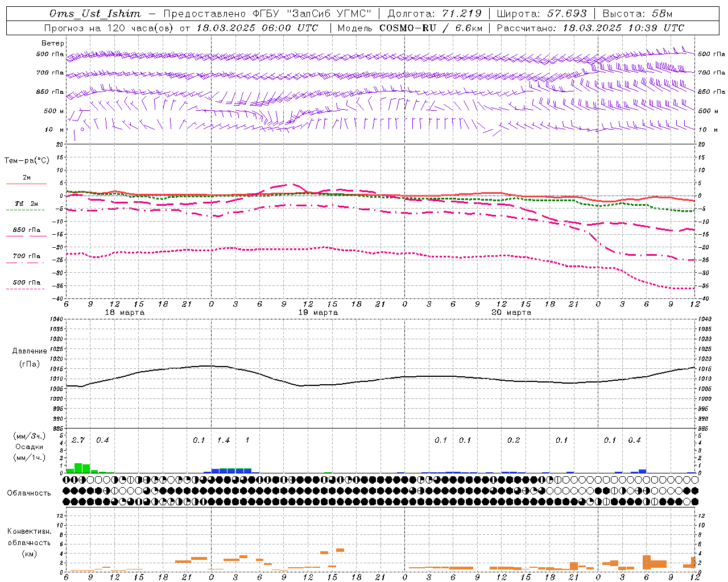Image resolution: width=728 pixels, height=582 pixels.
Task: Click the 0.2 precipitation amount
Action: (514, 440)
